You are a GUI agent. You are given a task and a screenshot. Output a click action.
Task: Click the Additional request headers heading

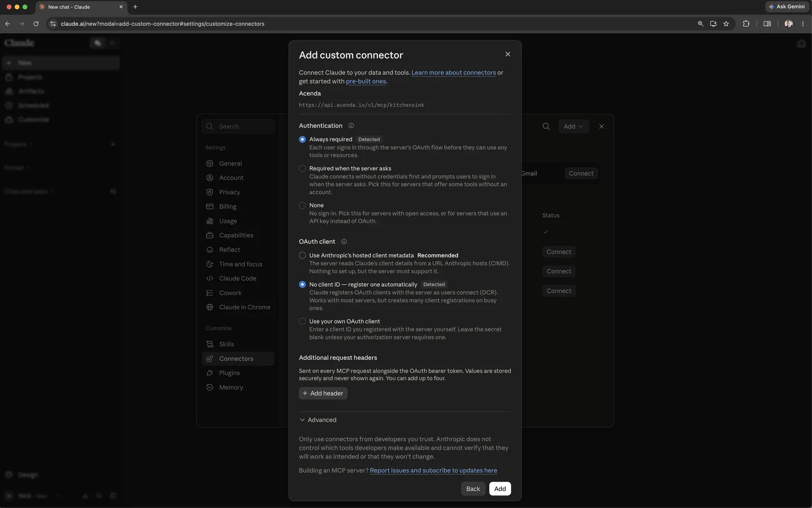(338, 358)
